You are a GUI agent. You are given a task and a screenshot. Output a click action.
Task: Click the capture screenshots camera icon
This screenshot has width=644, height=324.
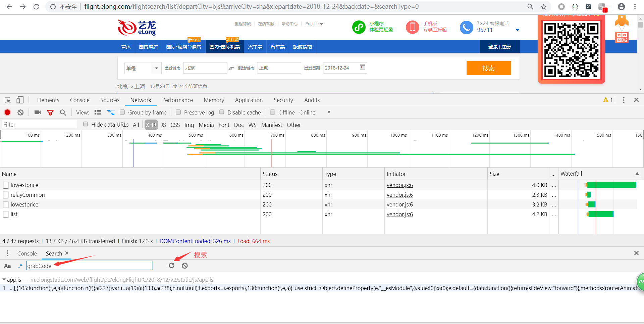click(x=38, y=112)
